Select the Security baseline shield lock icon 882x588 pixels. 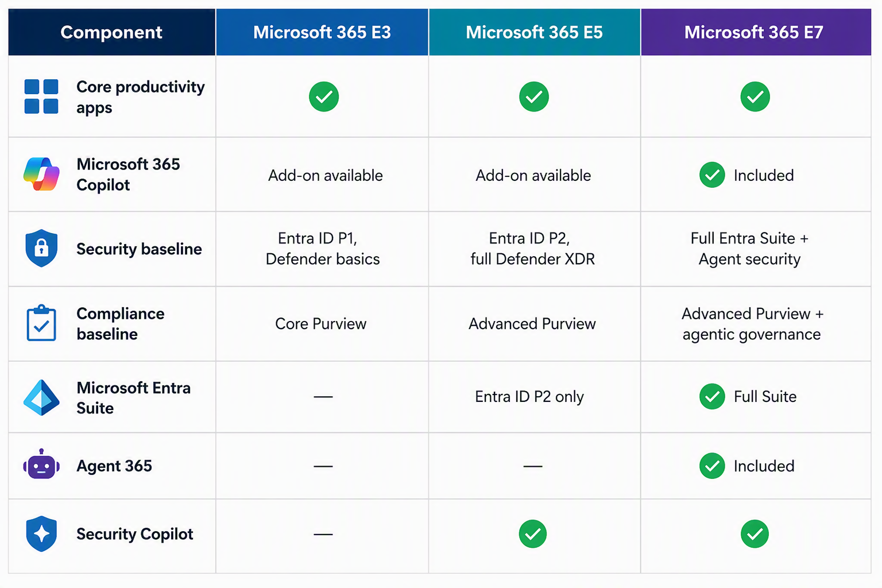pyautogui.click(x=41, y=248)
